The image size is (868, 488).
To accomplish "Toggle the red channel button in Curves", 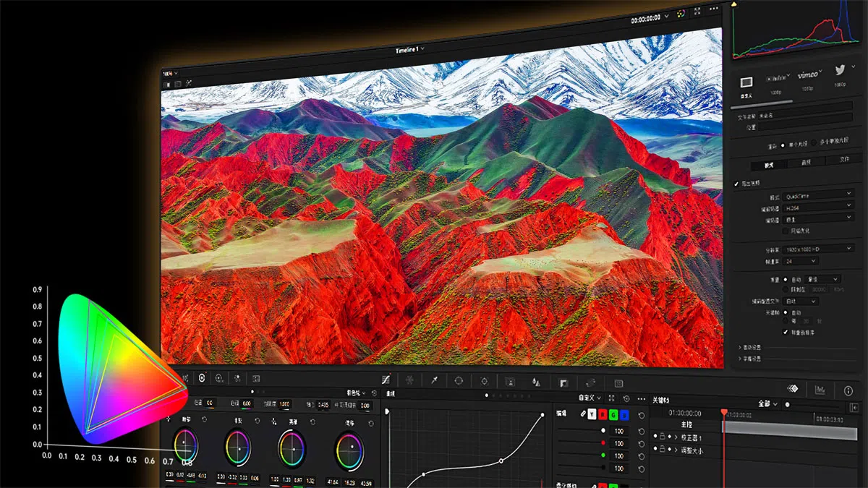I will tap(603, 414).
